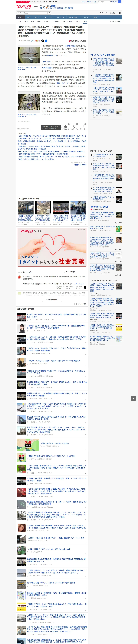
Task: Select the ランキング tab
Action: click(x=86, y=17)
